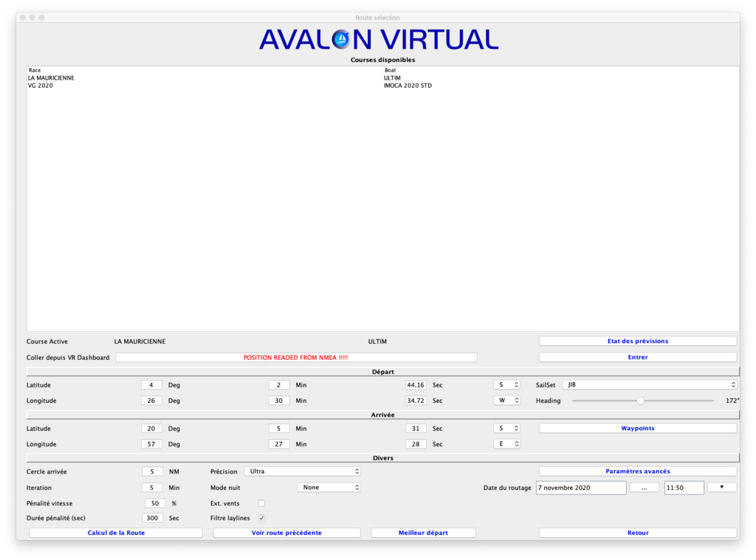Click departure longitude seconds field 34.72
The width and height of the screenshot is (756, 560).
(416, 401)
